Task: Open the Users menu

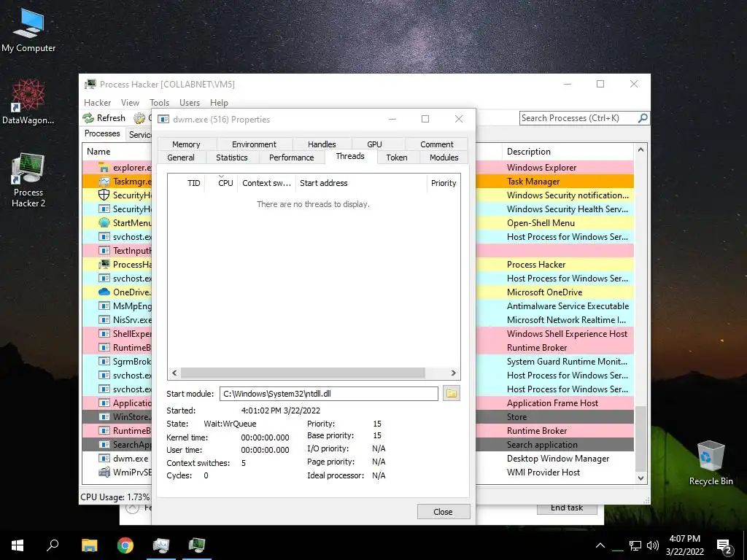Action: 190,102
